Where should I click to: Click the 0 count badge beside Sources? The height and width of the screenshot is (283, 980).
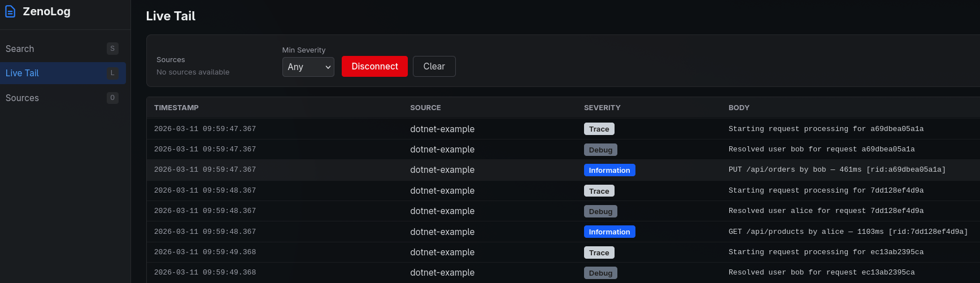click(x=112, y=98)
